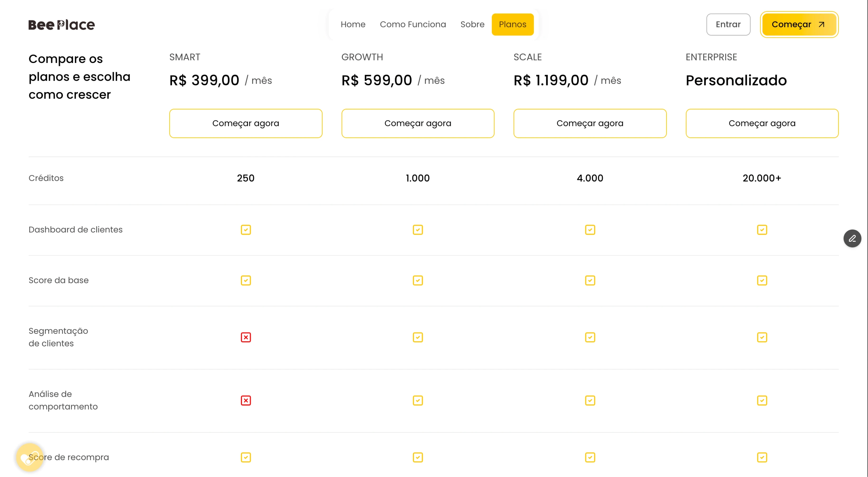Click the GROWTH price R$ 599,00
Viewport: 868px width, 477px height.
tap(377, 80)
